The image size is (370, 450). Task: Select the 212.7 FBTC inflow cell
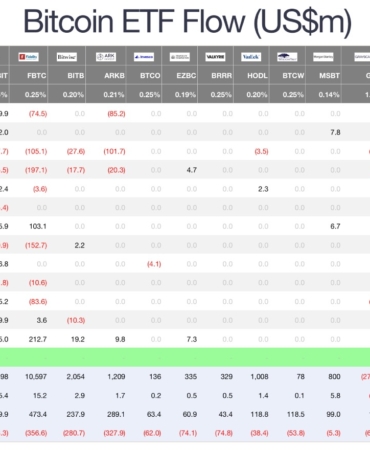coord(38,339)
